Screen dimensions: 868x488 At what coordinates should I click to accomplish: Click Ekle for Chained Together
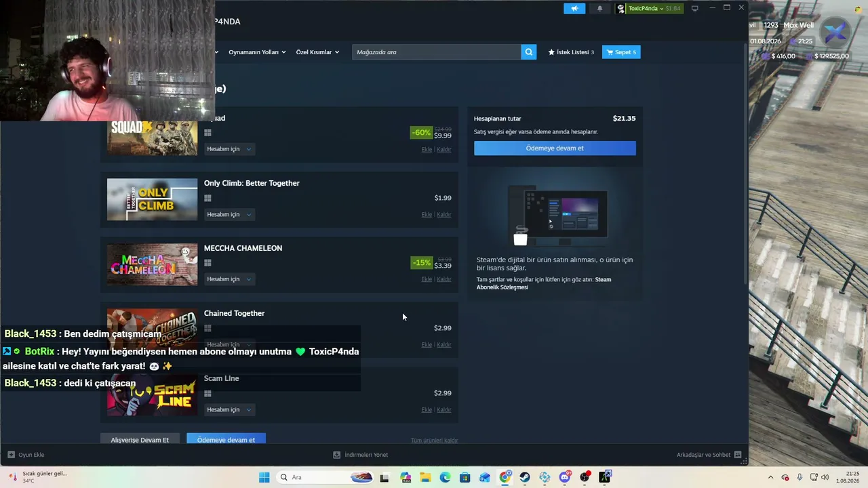(x=427, y=344)
